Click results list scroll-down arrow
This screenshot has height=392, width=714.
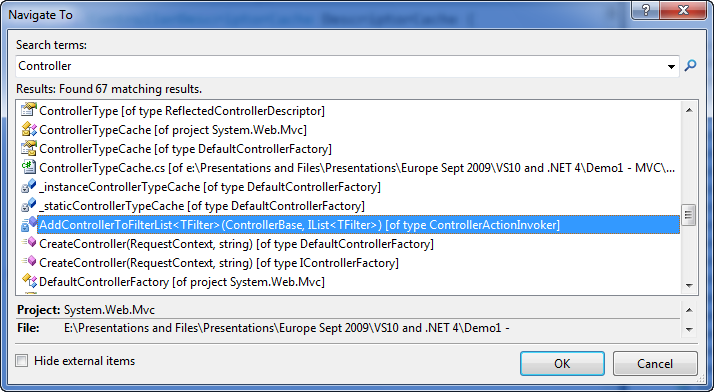coord(689,286)
